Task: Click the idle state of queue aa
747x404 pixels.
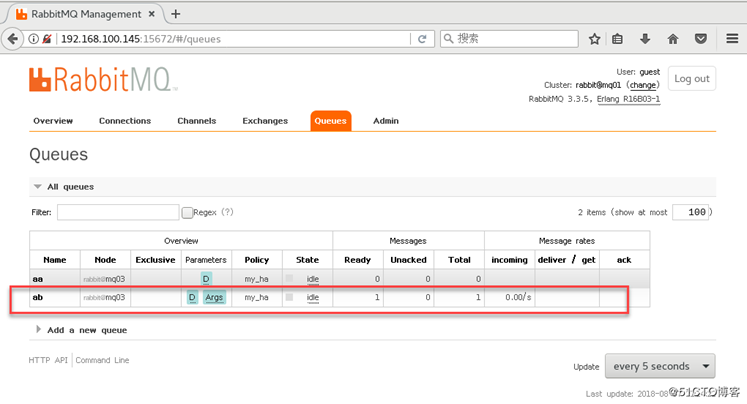Action: pyautogui.click(x=313, y=279)
